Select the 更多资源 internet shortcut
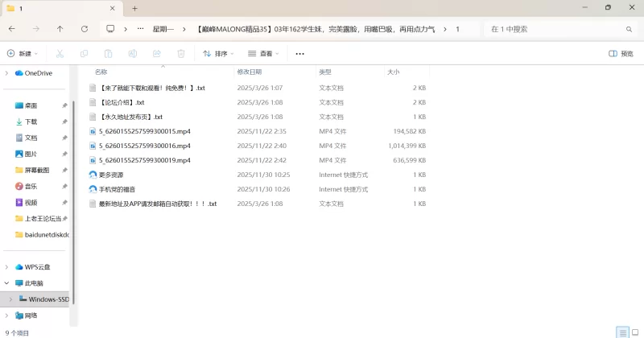The width and height of the screenshot is (644, 338). point(111,175)
